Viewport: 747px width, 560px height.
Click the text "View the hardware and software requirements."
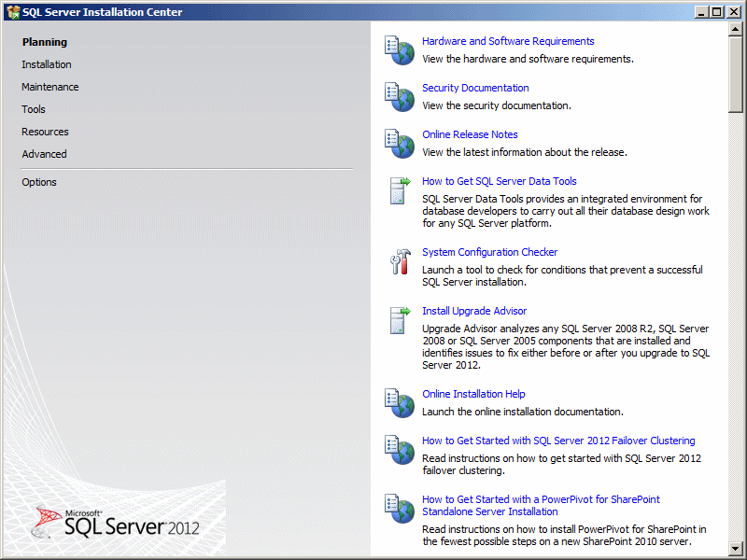pyautogui.click(x=528, y=59)
